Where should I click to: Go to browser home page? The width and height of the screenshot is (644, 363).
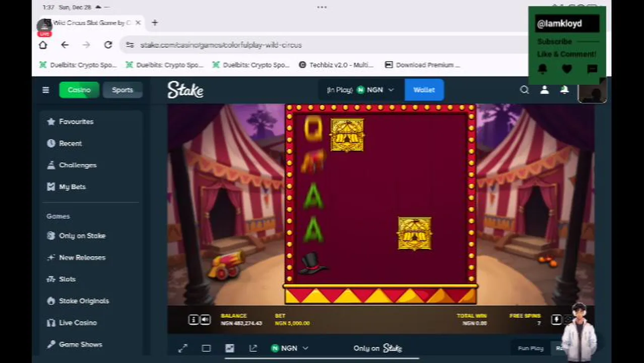[x=43, y=45]
